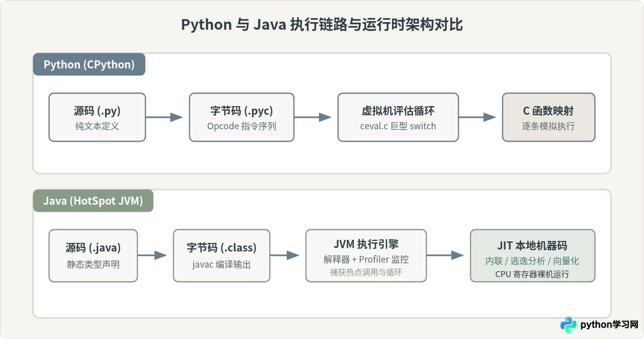Screen dimensions: 644x339
Task: Click the 源码 (.py) box
Action: point(97,117)
